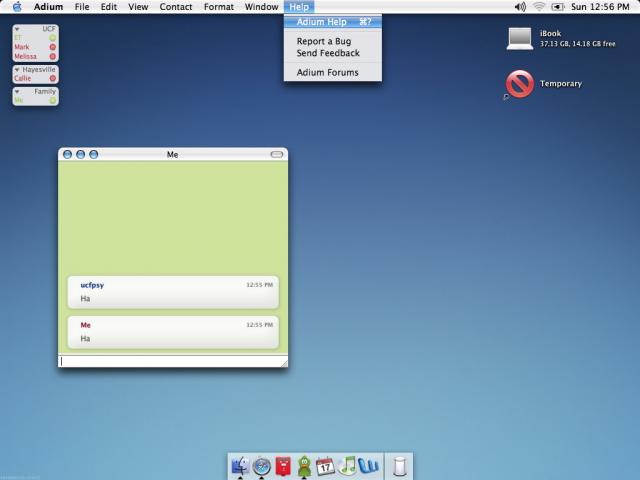The height and width of the screenshot is (480, 640).
Task: Click ET's green online status icon
Action: (x=53, y=38)
